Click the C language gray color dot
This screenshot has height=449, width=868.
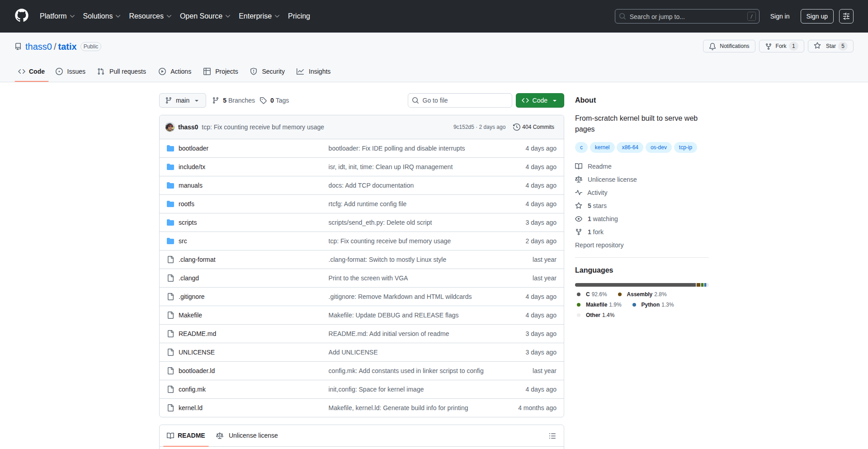579,294
